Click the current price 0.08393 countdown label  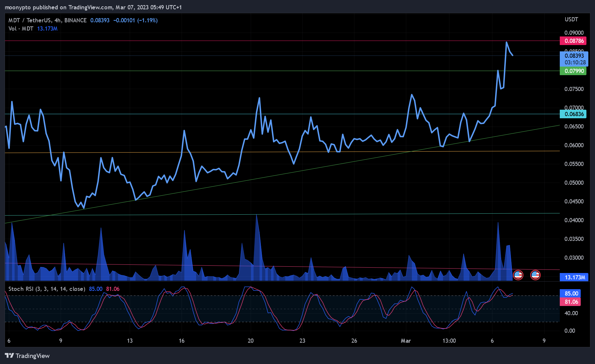point(574,59)
